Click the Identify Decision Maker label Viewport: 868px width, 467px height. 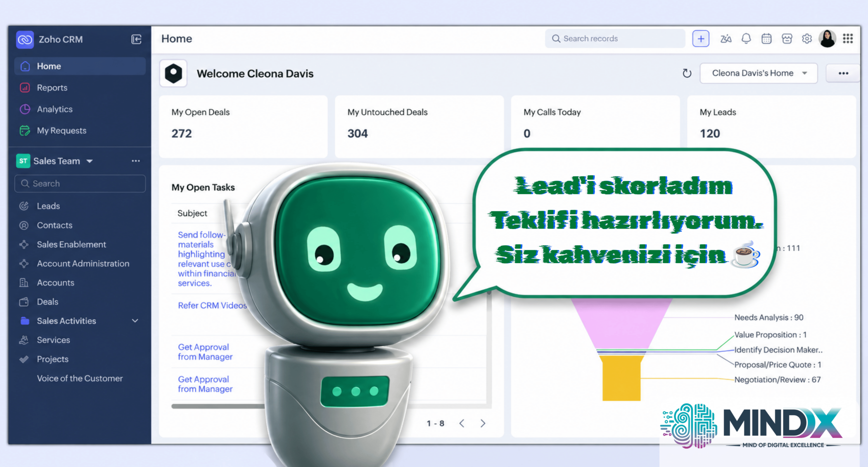point(778,350)
